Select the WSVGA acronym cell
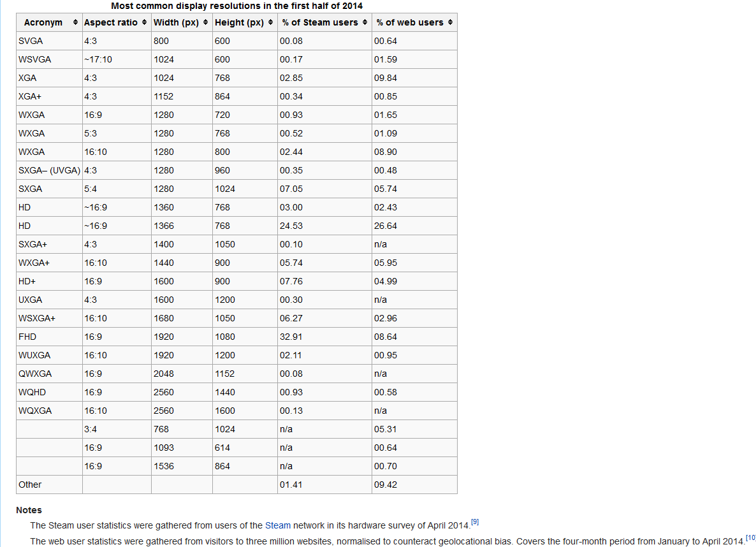756x547 pixels. (49, 59)
